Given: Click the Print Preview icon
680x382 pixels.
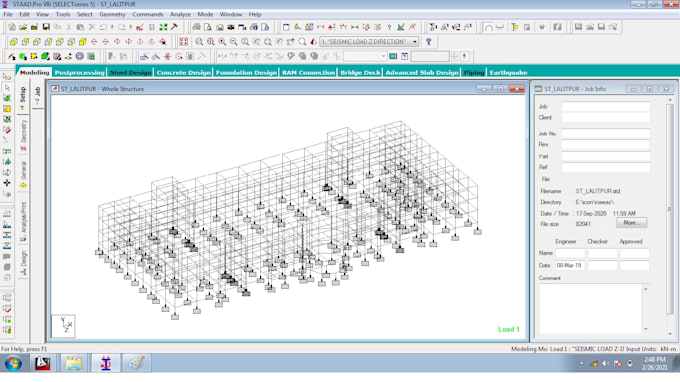Looking at the screenshot, I should pyautogui.click(x=208, y=27).
